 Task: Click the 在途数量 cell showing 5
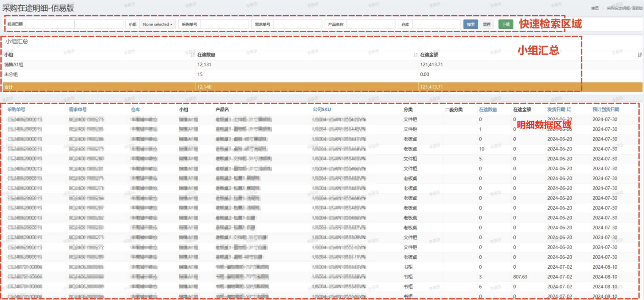coord(481,159)
